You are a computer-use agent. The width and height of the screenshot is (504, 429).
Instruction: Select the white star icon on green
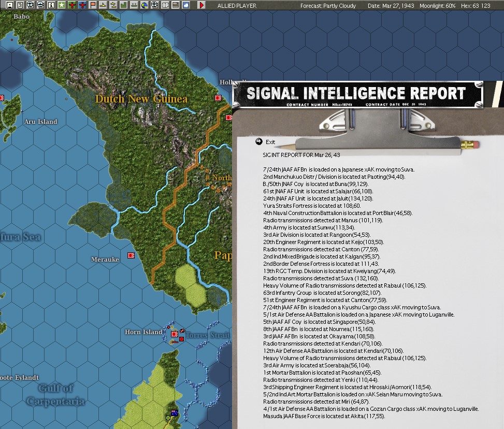(62, 5)
